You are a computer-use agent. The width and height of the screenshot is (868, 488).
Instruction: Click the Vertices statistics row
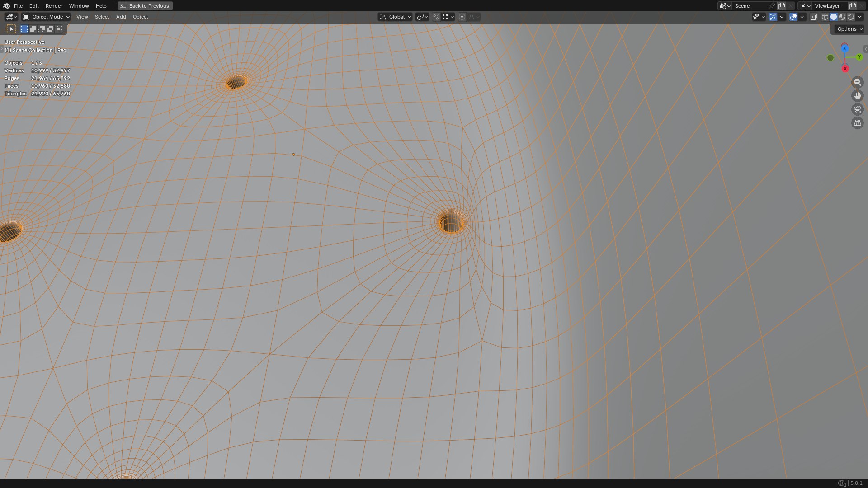click(37, 70)
